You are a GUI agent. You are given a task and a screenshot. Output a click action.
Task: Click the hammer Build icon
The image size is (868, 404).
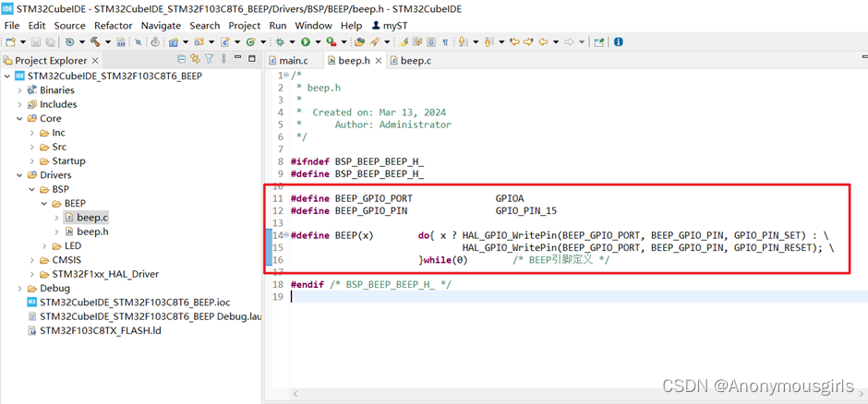coord(95,42)
